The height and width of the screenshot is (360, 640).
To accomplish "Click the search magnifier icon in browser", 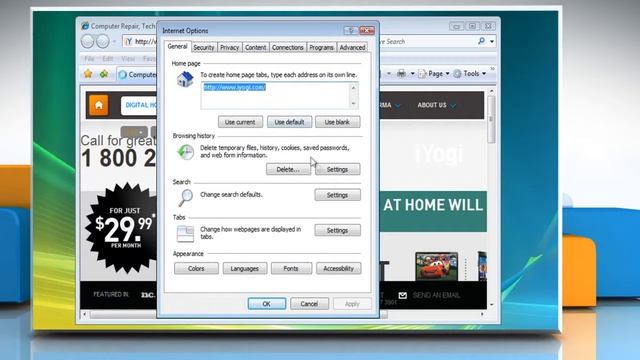I will [x=482, y=41].
